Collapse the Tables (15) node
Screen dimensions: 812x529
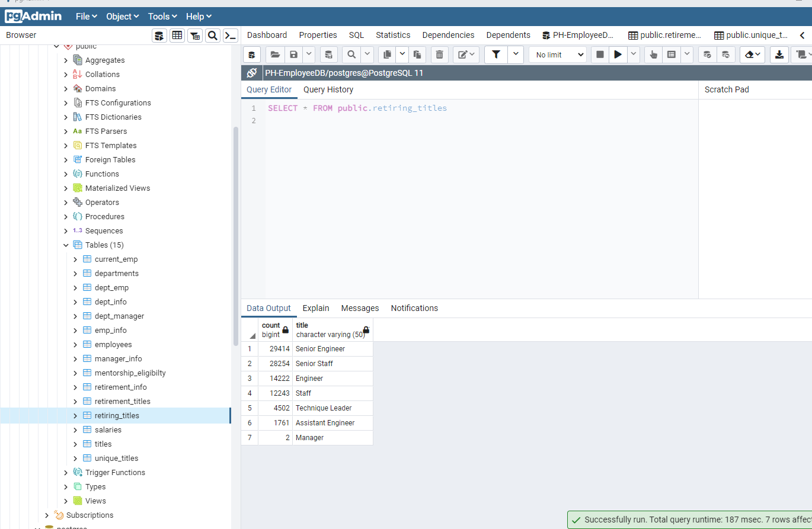click(66, 245)
